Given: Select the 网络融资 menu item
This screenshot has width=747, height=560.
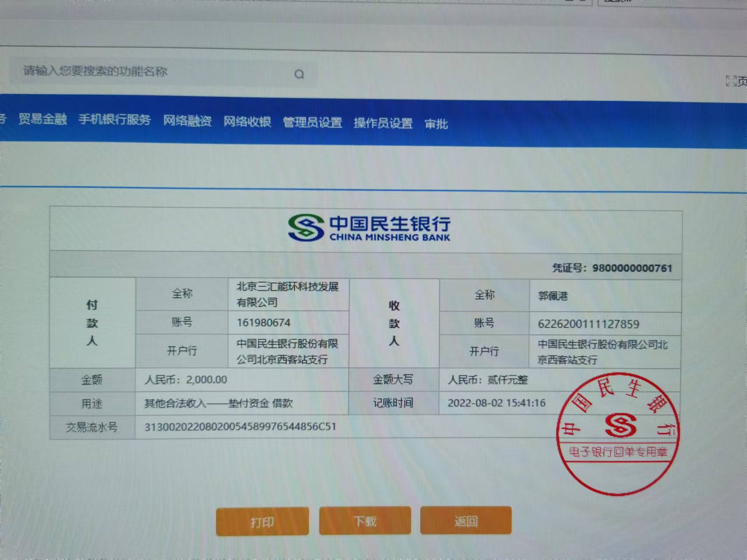Looking at the screenshot, I should pyautogui.click(x=187, y=121).
